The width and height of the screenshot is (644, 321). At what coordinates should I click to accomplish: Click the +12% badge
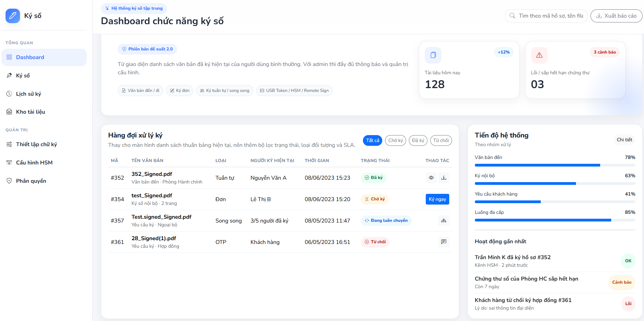504,52
